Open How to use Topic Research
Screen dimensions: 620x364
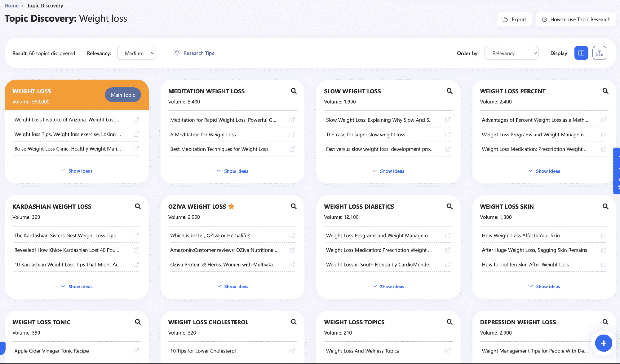pyautogui.click(x=576, y=20)
